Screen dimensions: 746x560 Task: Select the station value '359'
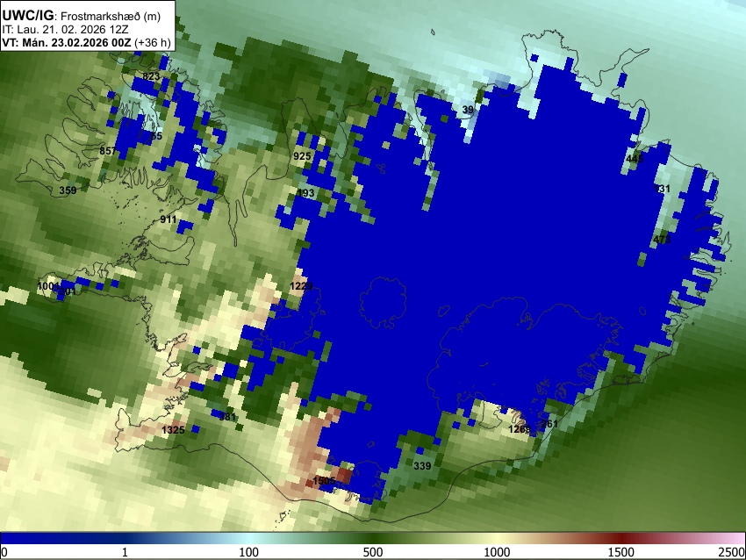(x=68, y=190)
